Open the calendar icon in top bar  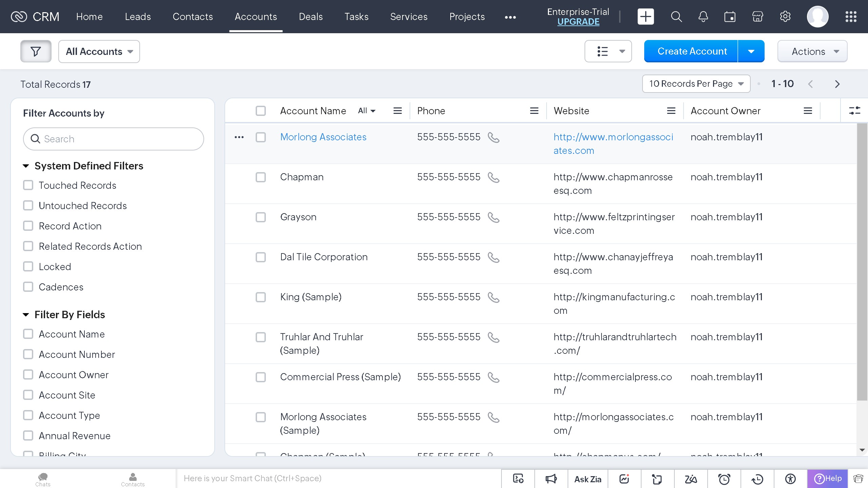(730, 17)
